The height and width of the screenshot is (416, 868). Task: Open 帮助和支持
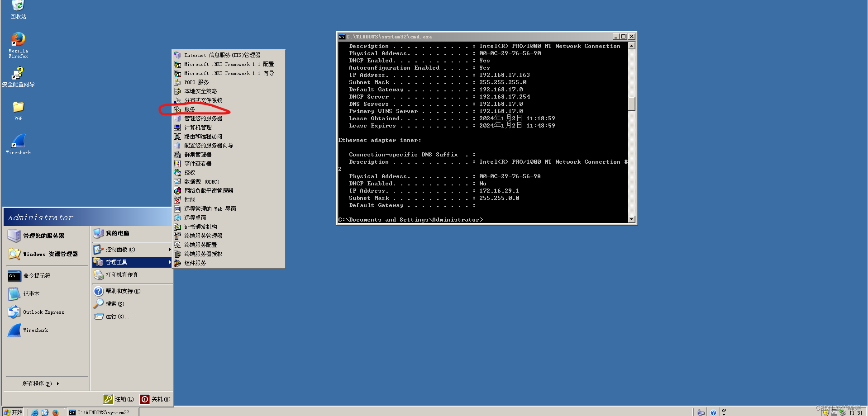132,291
